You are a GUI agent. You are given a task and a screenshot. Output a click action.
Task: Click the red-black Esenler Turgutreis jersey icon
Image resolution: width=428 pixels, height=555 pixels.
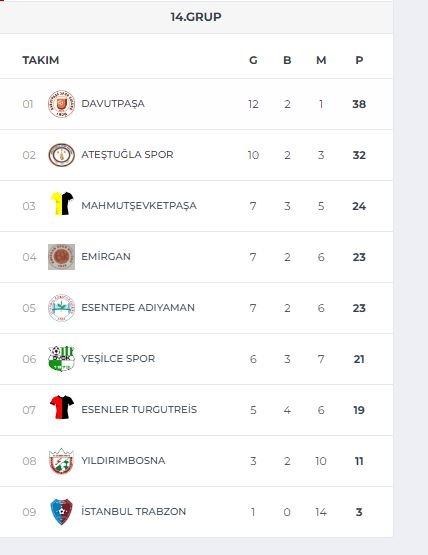pyautogui.click(x=62, y=407)
